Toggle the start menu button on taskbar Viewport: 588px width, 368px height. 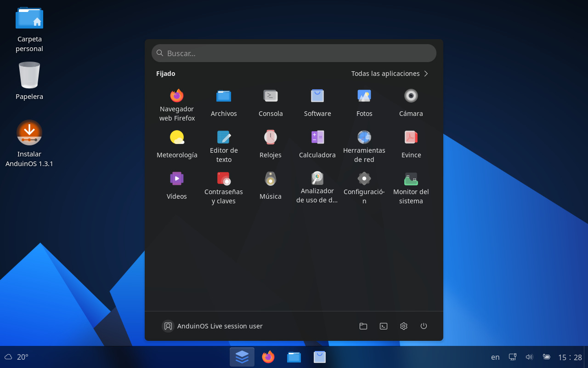tap(242, 357)
